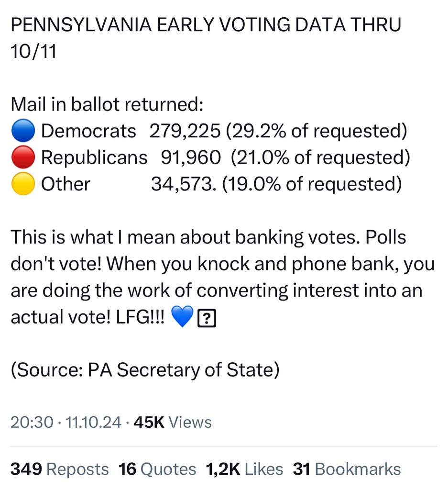
Task: Click the boxed question mark missing-emoji glyph
Action: [207, 318]
